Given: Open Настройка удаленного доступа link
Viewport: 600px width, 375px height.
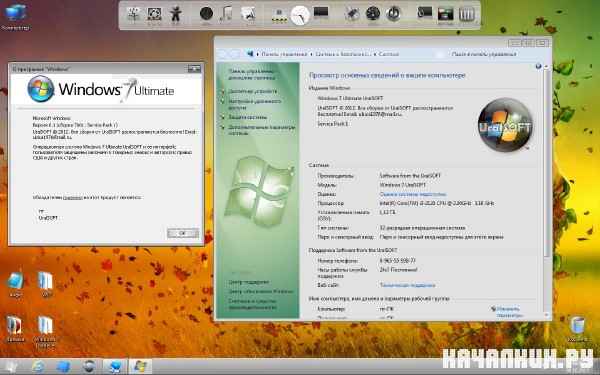Looking at the screenshot, I should [254, 104].
